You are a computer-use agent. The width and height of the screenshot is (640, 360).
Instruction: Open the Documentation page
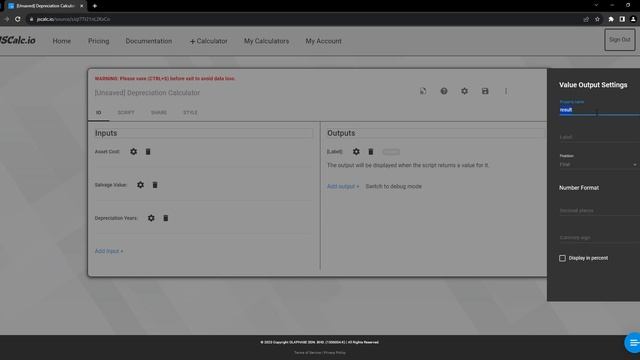pyautogui.click(x=149, y=41)
